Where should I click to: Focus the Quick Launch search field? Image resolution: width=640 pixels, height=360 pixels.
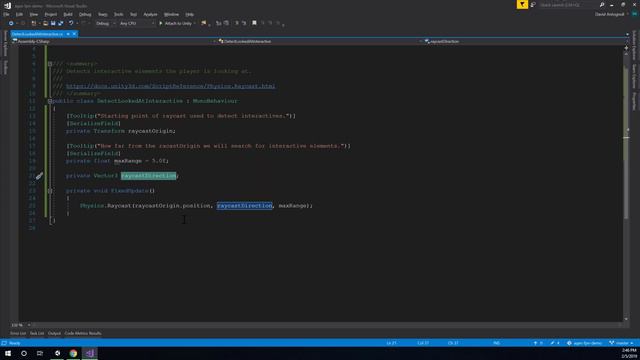568,5
